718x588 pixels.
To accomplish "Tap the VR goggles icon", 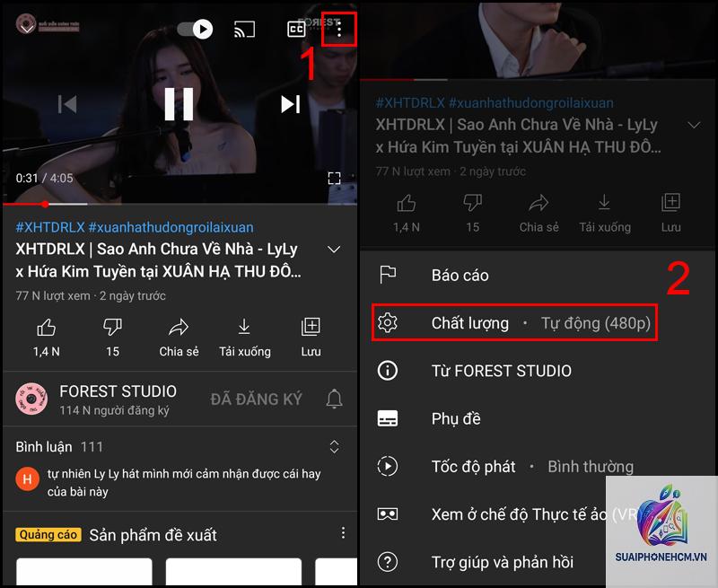I will [x=388, y=513].
